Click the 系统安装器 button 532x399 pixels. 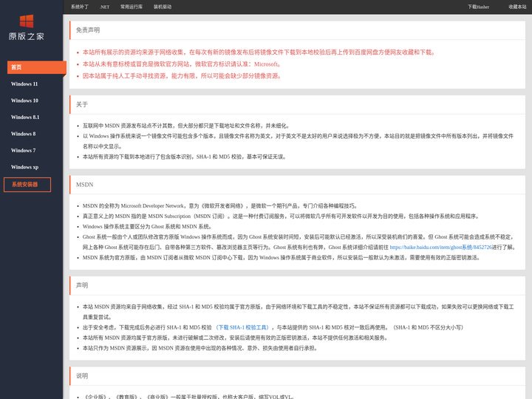click(27, 185)
